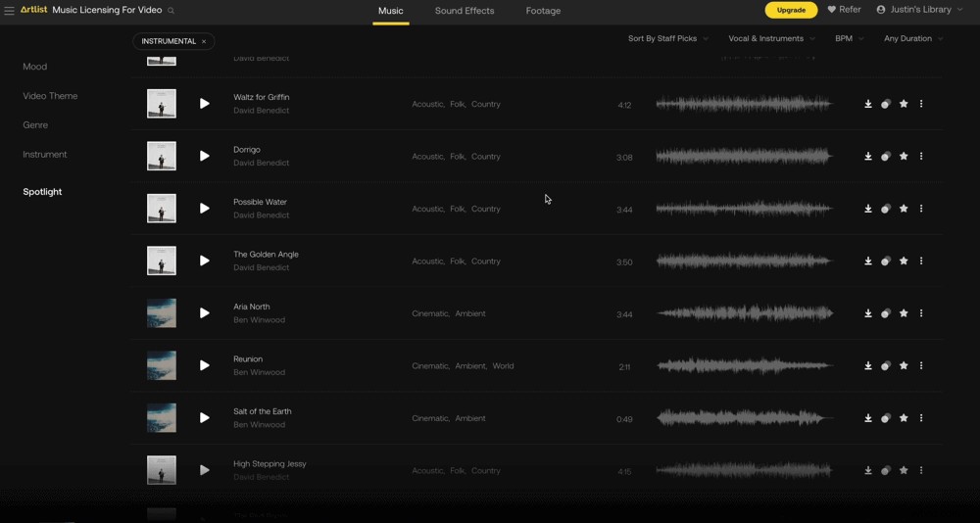
Task: Switch to the Music tab
Action: [x=391, y=11]
